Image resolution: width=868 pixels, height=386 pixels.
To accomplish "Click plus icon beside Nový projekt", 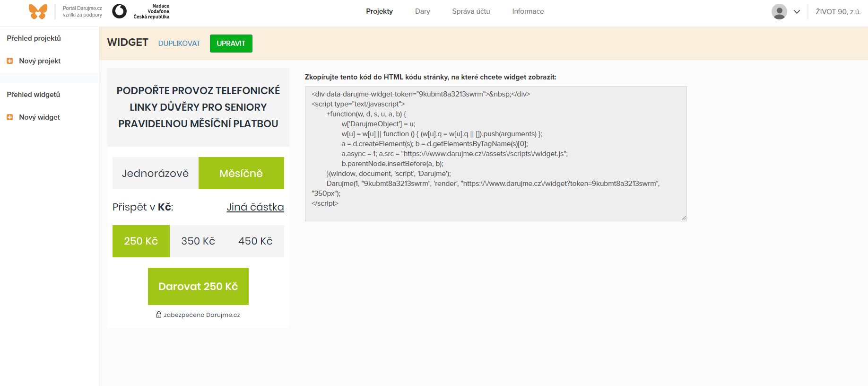I will pos(9,61).
